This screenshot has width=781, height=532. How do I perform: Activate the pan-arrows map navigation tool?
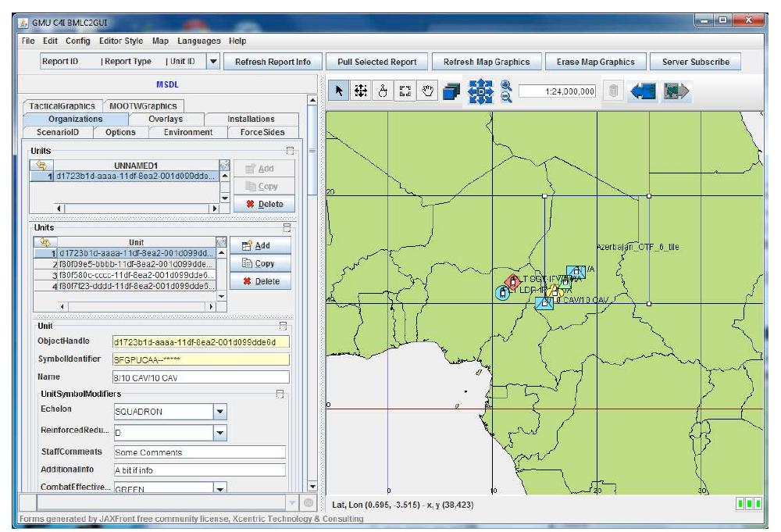point(361,91)
